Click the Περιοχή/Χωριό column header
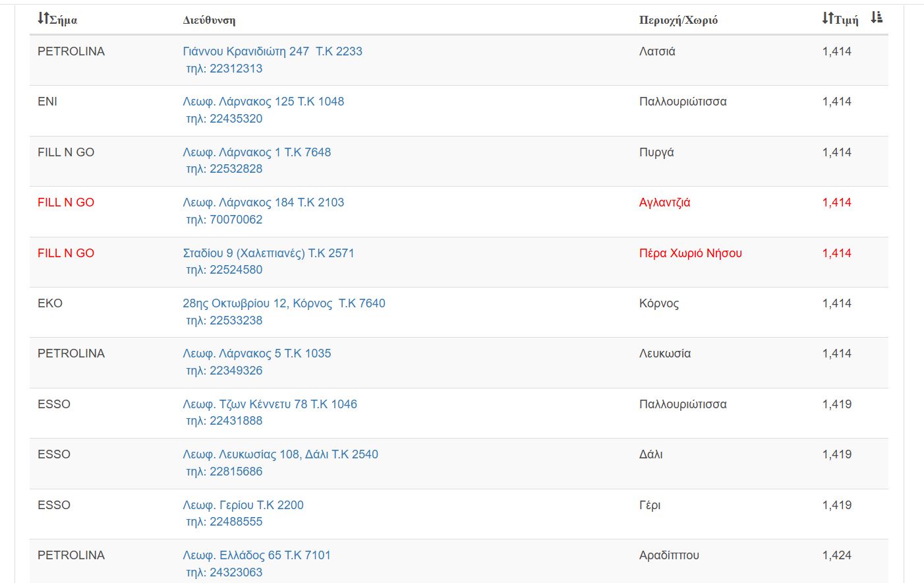Screen dimensions: 924x583 pos(678,20)
